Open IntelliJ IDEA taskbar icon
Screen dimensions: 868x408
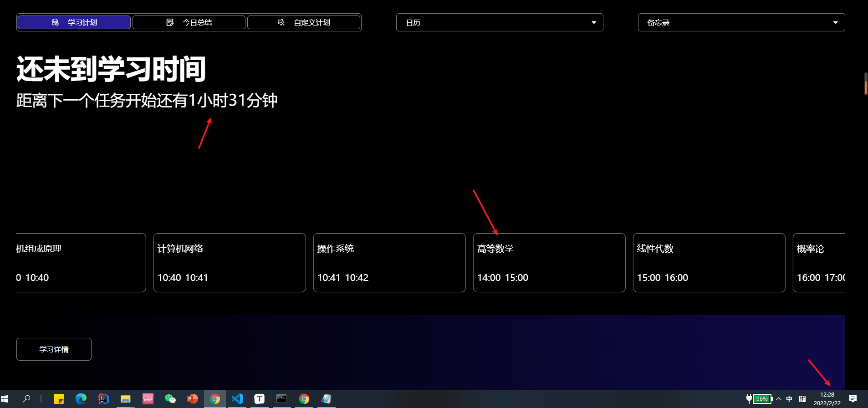[103, 399]
